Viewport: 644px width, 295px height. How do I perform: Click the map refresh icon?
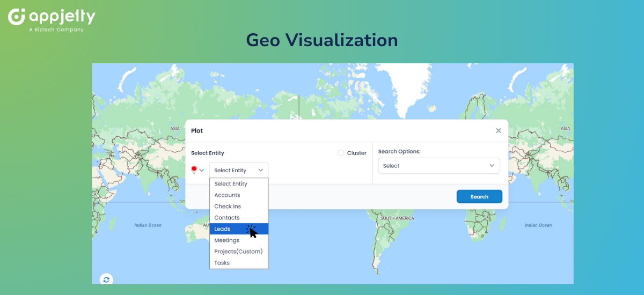click(106, 279)
